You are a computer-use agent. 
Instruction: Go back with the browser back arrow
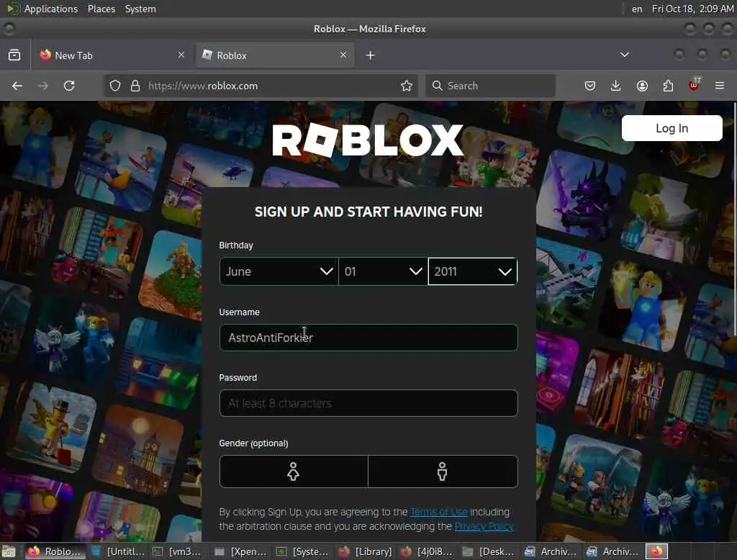coord(17,86)
